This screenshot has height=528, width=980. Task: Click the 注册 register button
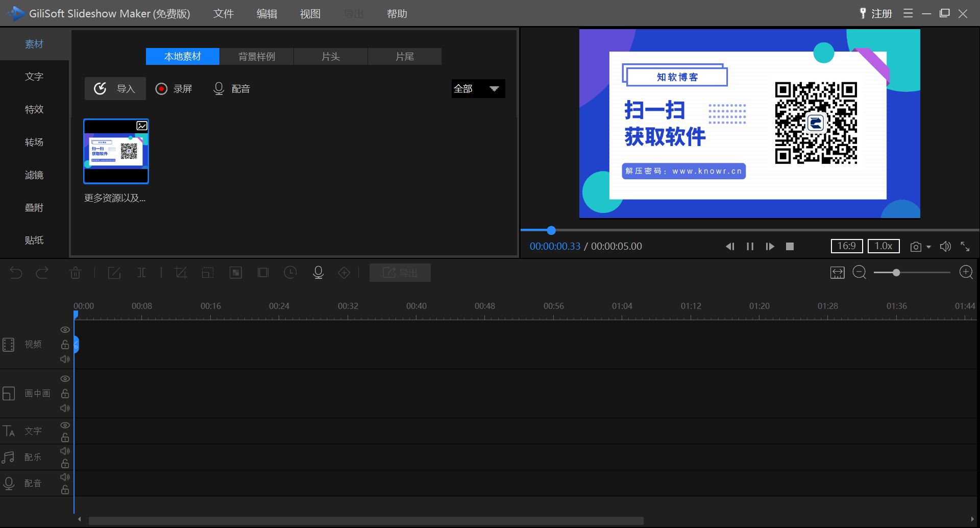876,14
